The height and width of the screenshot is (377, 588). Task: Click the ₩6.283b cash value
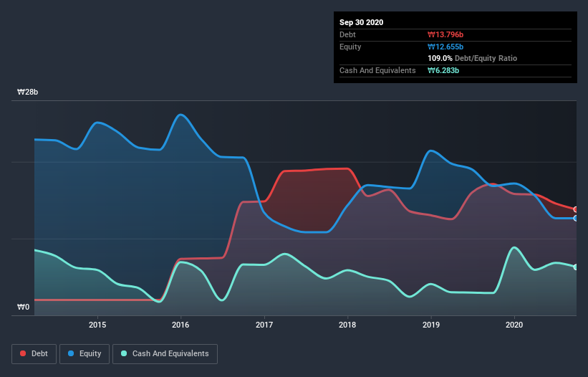[x=443, y=70]
